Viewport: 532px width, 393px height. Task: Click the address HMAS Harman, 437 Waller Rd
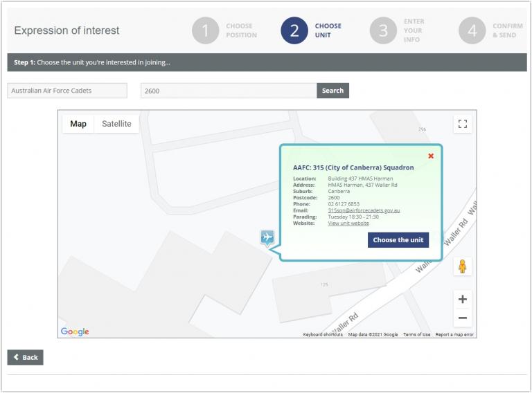click(362, 185)
